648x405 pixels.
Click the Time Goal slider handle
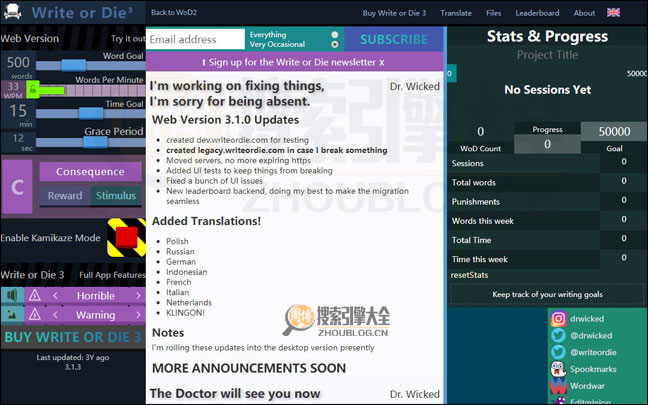point(91,113)
